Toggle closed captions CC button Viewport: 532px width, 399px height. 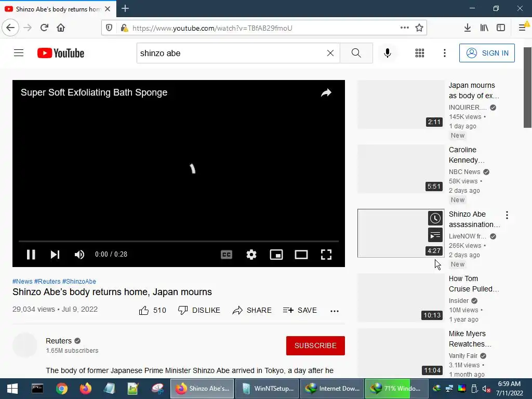(227, 255)
